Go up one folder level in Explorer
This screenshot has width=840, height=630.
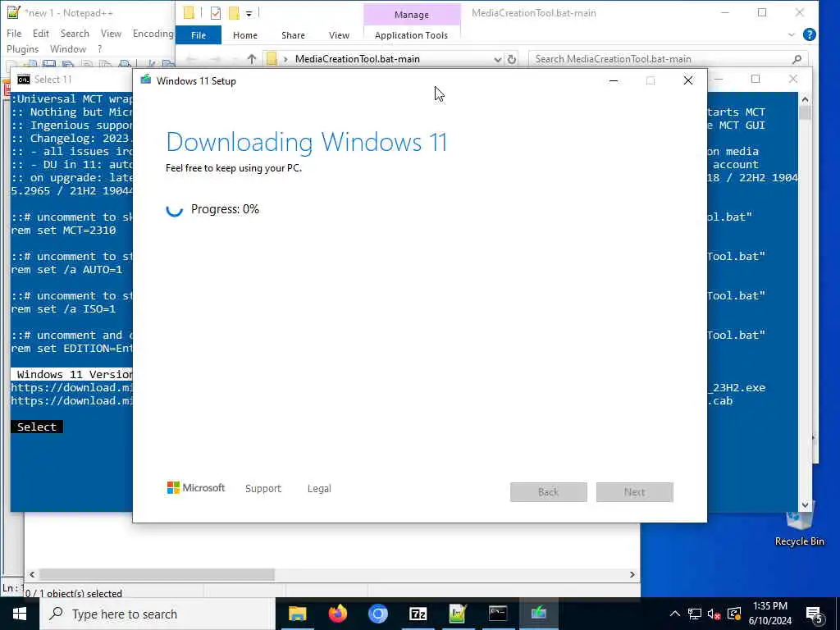point(251,59)
